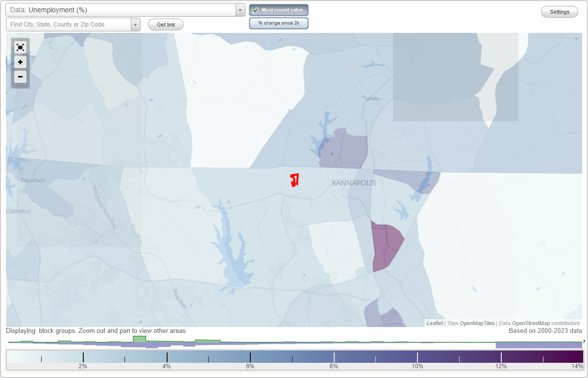Enable the '% change since 2k' view
588x378 pixels.
[x=278, y=23]
